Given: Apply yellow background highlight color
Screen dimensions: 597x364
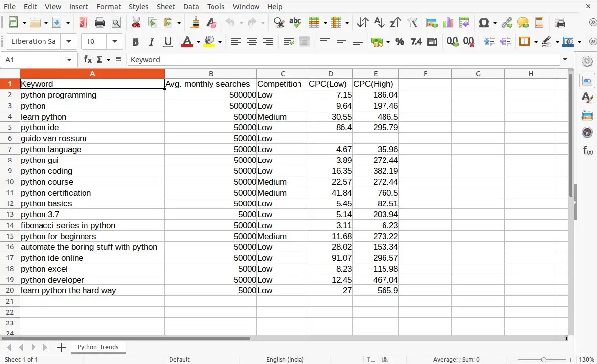Looking at the screenshot, I should click(210, 42).
